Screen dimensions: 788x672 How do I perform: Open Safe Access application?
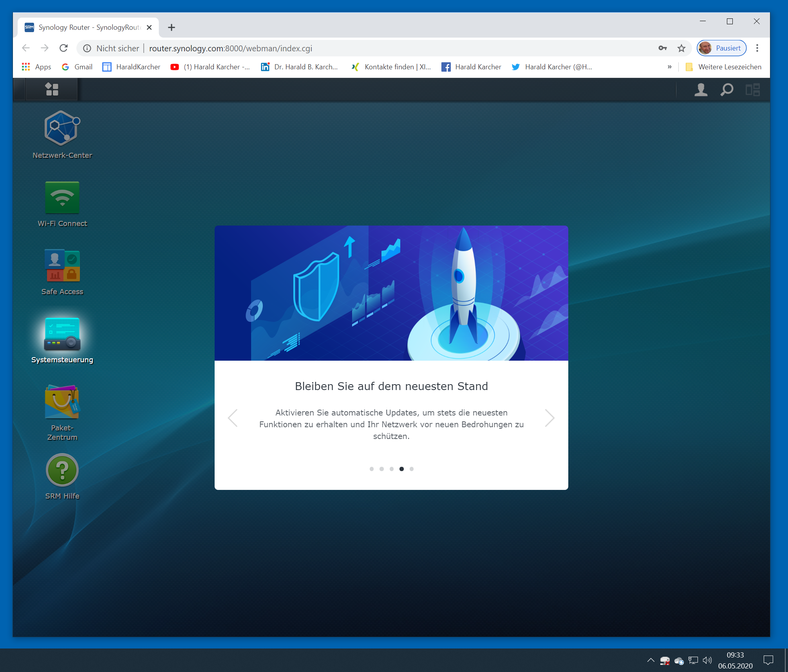[62, 266]
